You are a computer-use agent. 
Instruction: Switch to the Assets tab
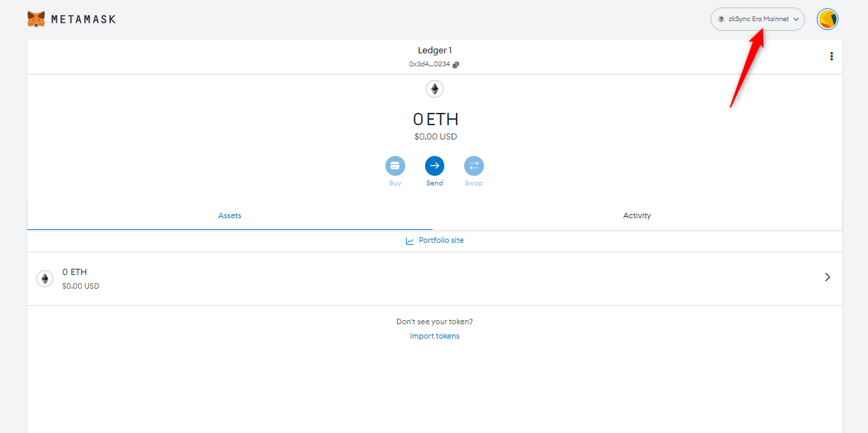pos(230,215)
